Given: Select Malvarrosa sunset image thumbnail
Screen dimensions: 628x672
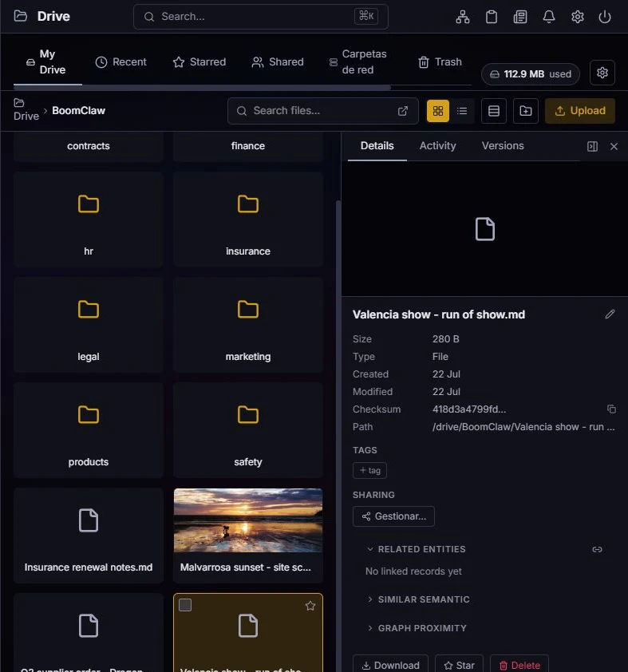Looking at the screenshot, I should tap(248, 520).
